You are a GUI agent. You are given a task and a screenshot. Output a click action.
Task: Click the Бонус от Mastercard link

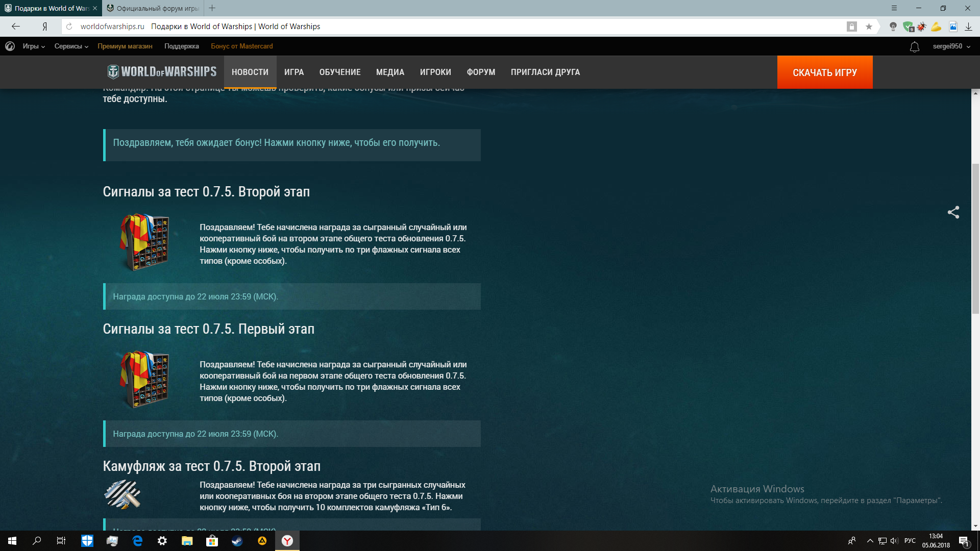(242, 46)
